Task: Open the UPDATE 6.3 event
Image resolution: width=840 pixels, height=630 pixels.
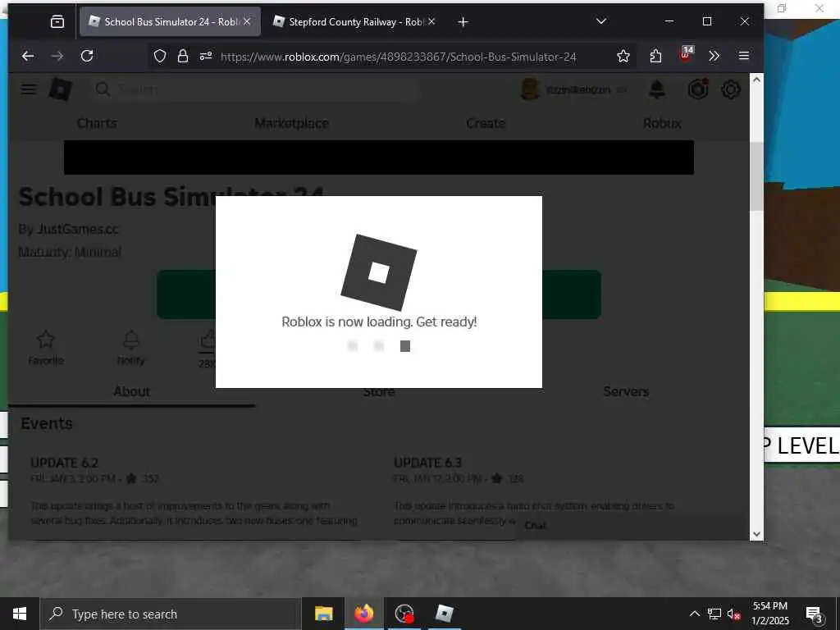Action: pos(427,463)
